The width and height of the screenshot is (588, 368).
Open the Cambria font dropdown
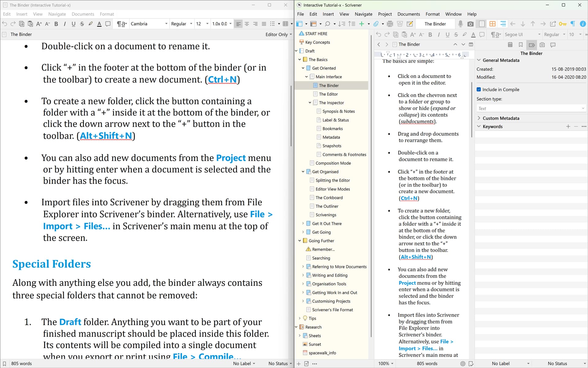pos(149,24)
